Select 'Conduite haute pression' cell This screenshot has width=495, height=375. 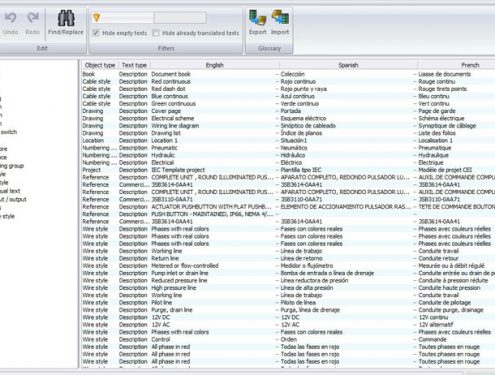[449, 288]
